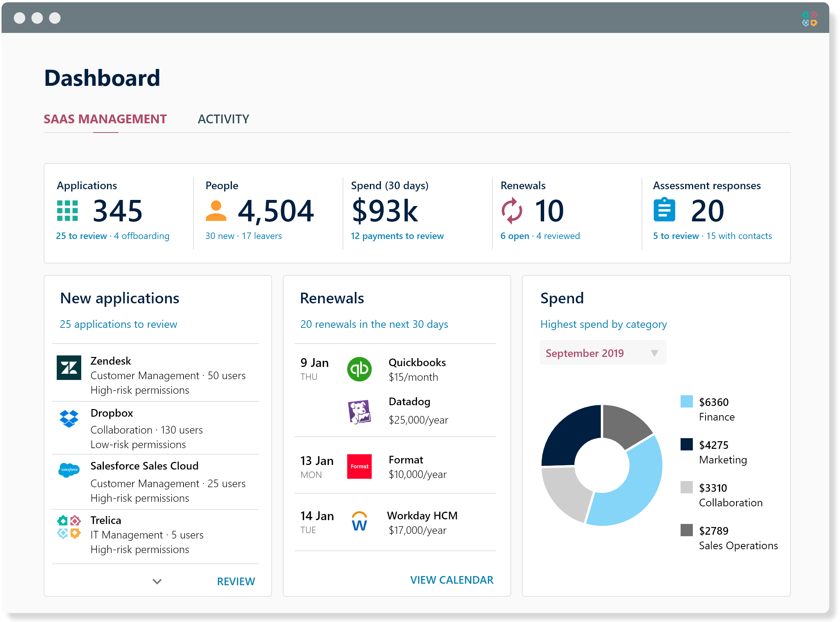Click the Trelica logo in title bar

[809, 19]
